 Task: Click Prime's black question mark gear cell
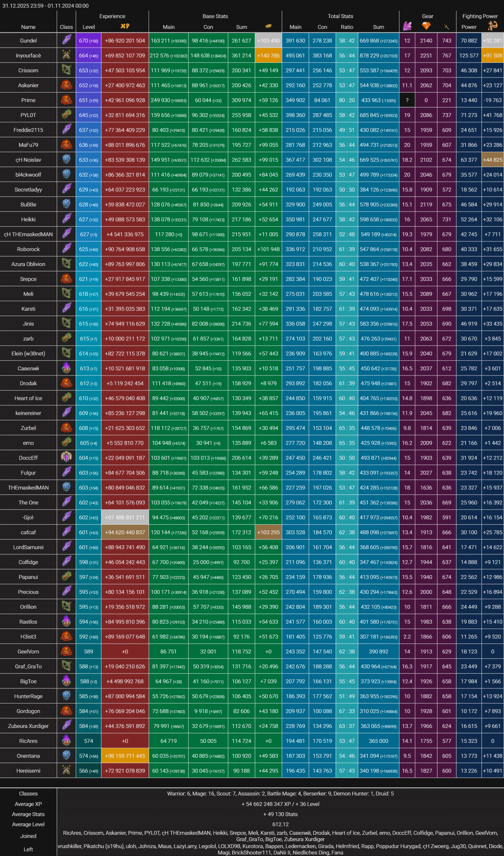407,100
